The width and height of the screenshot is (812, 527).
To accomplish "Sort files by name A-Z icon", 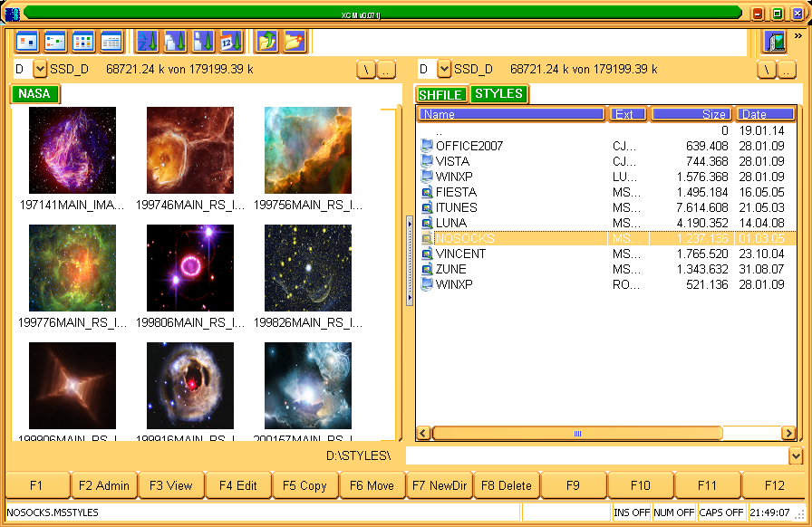I will pos(148,42).
